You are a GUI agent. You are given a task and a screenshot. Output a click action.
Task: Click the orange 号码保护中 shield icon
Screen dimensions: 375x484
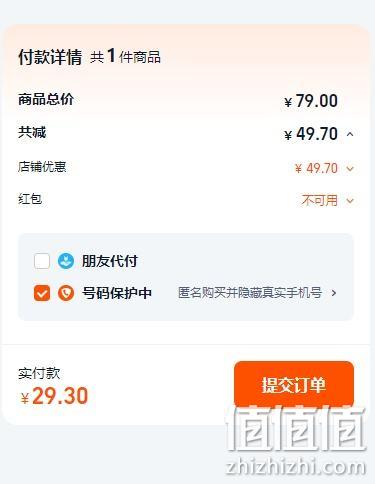[x=66, y=293]
